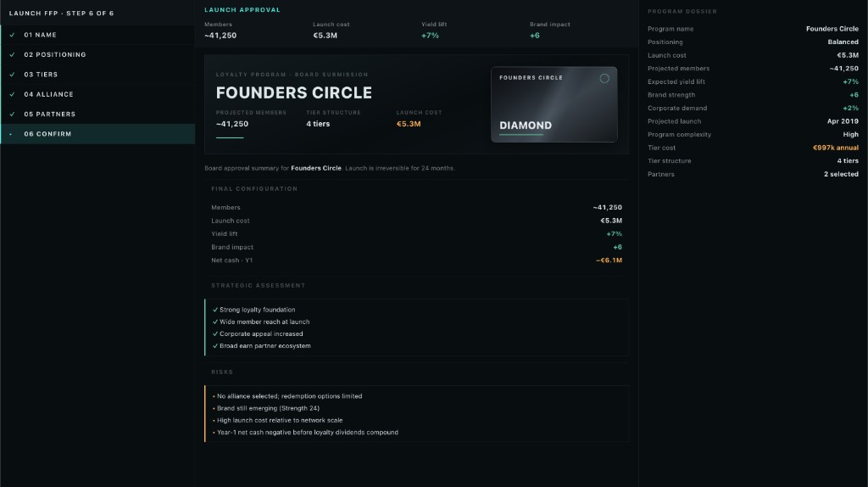
Task: Click dossier Program name Founders Circle
Action: click(832, 29)
